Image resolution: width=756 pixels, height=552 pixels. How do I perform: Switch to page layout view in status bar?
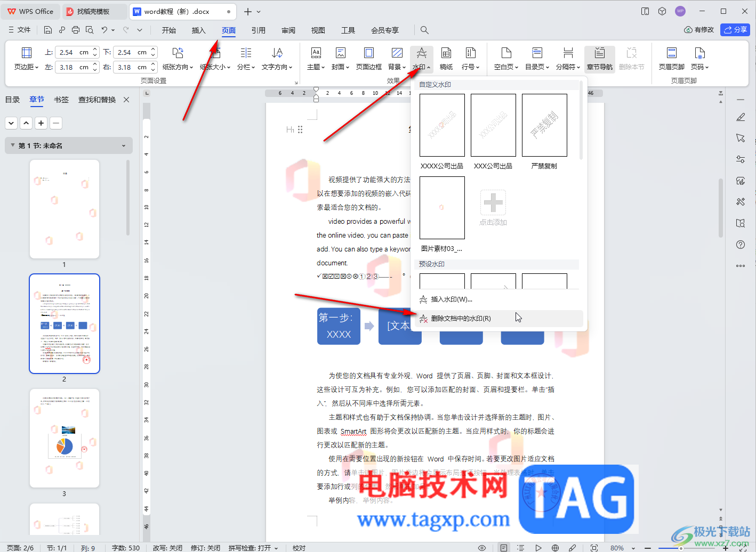(x=504, y=548)
